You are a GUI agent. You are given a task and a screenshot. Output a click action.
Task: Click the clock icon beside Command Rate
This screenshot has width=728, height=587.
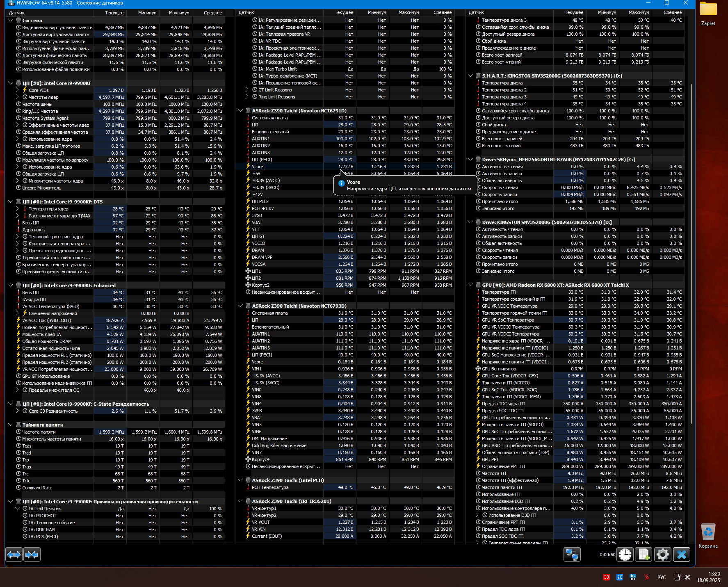[18, 488]
